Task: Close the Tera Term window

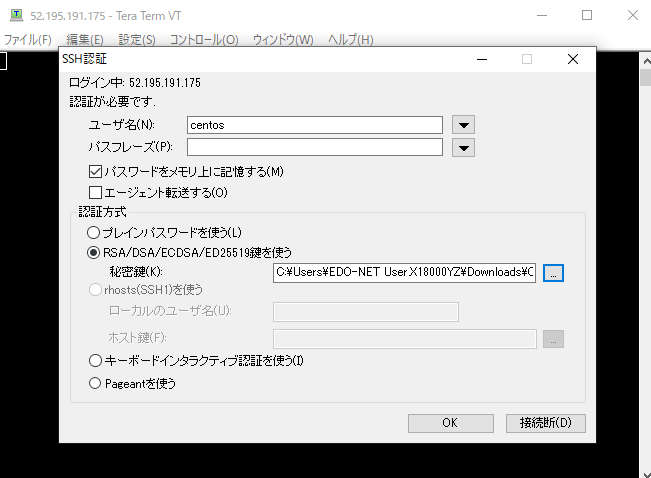Action: pos(633,15)
